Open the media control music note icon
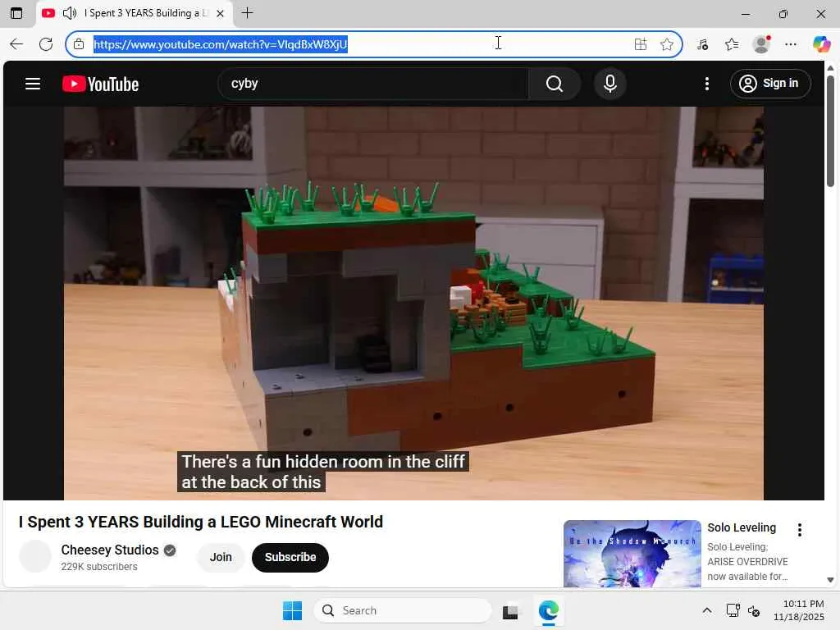Image resolution: width=840 pixels, height=630 pixels. [702, 44]
